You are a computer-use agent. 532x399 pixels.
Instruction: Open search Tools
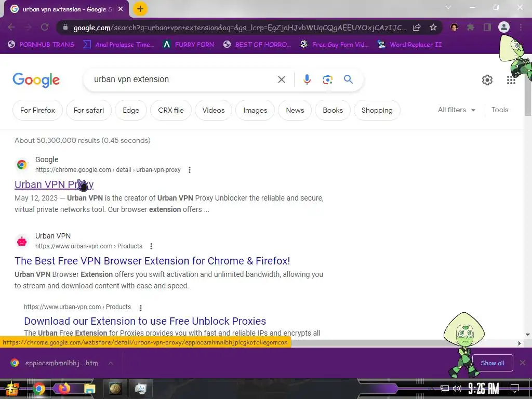(500, 110)
